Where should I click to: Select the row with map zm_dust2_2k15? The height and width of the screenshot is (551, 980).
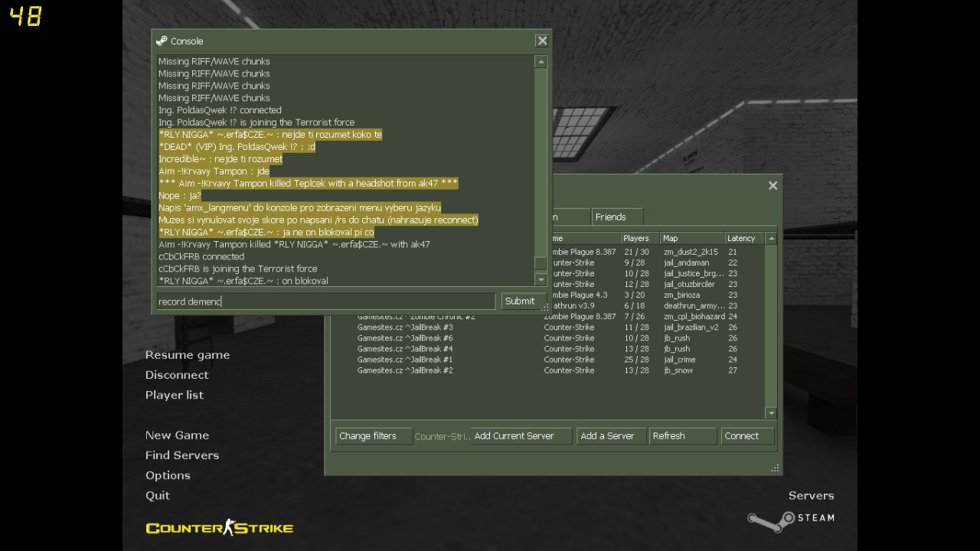tap(657, 252)
